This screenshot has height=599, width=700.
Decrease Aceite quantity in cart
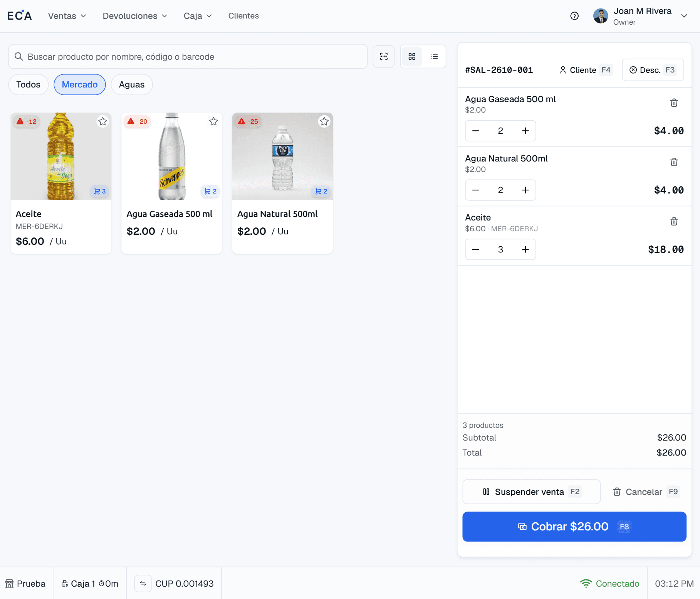pos(476,250)
